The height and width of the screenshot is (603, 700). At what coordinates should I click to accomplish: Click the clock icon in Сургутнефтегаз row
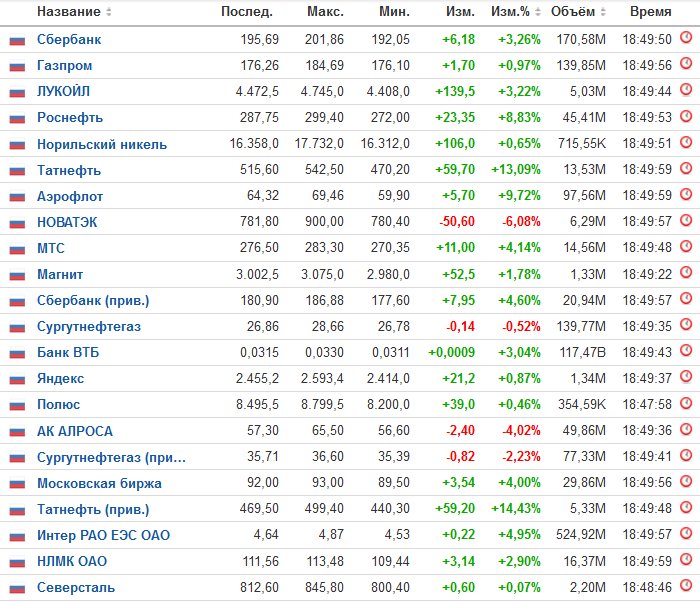[686, 324]
